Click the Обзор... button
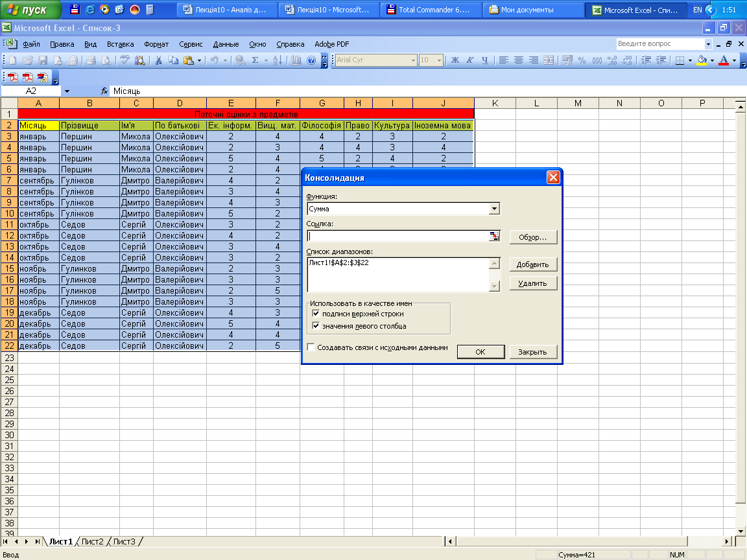The height and width of the screenshot is (560, 747). pos(533,237)
